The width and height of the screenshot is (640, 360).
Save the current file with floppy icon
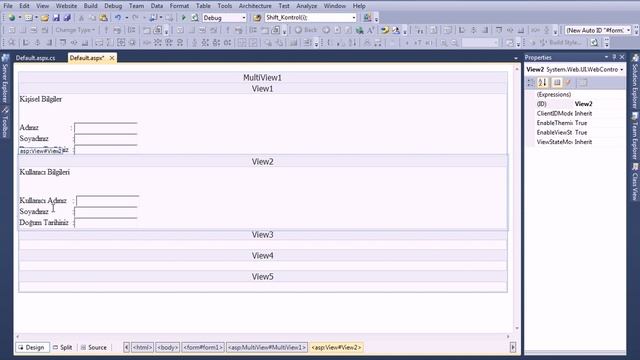click(56, 18)
